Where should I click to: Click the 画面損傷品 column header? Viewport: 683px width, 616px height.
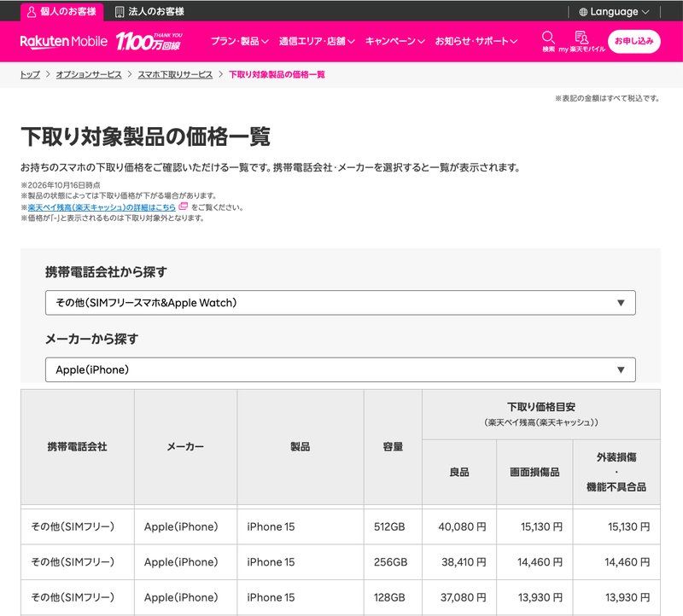pos(534,473)
